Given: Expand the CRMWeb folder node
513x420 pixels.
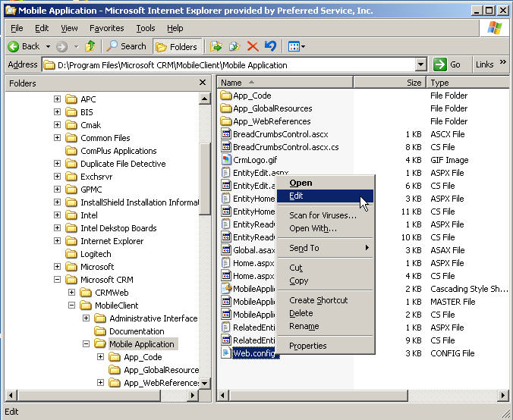Looking at the screenshot, I should 71,293.
